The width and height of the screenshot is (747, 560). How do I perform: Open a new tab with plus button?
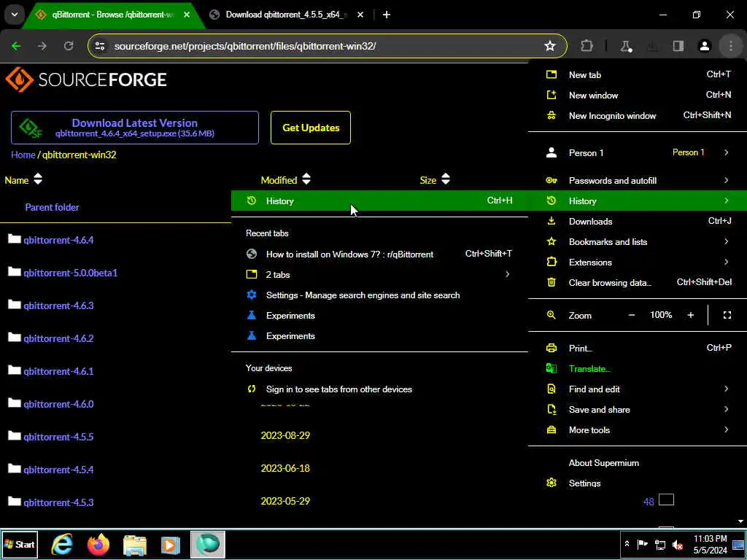pos(387,15)
